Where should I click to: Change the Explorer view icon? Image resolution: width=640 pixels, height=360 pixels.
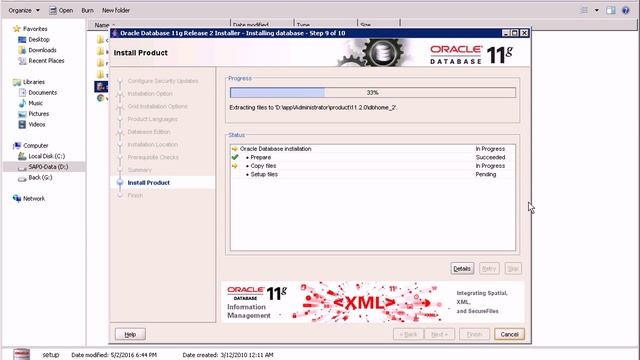(584, 10)
